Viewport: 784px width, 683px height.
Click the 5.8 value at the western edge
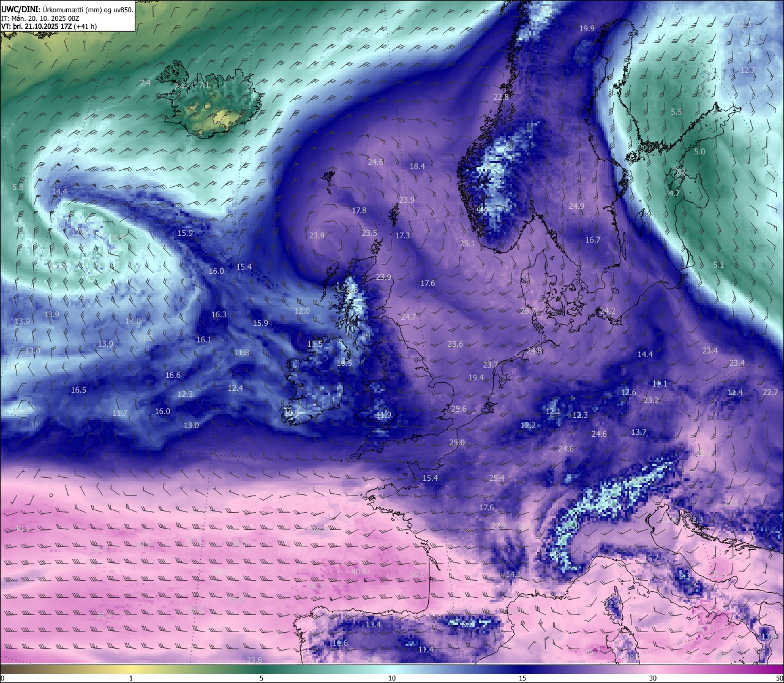tap(18, 187)
